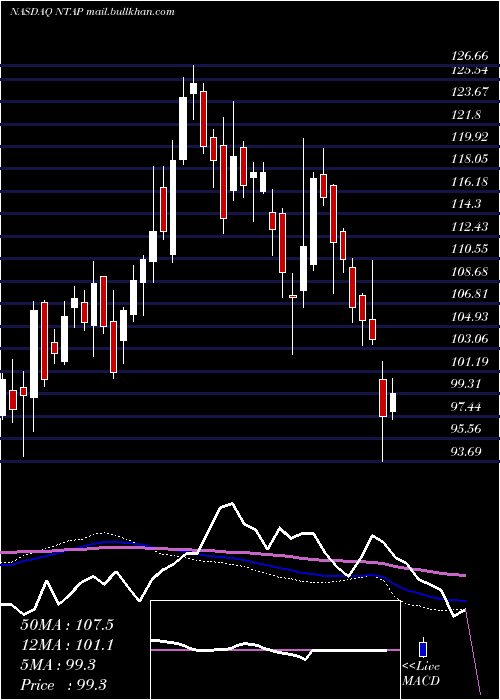Screen dimensions: 500x700
Task: Click the 97.44 price axis label
Action: coord(466,407)
